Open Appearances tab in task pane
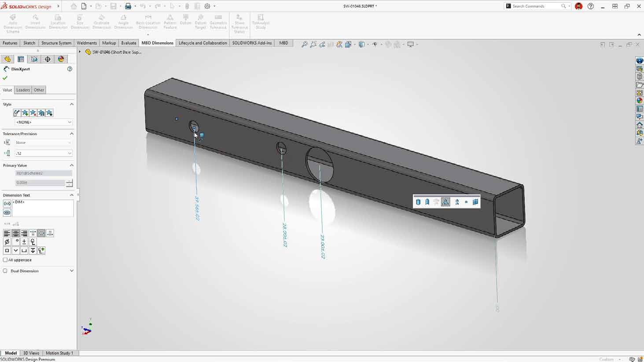This screenshot has height=362, width=644. coord(640,101)
